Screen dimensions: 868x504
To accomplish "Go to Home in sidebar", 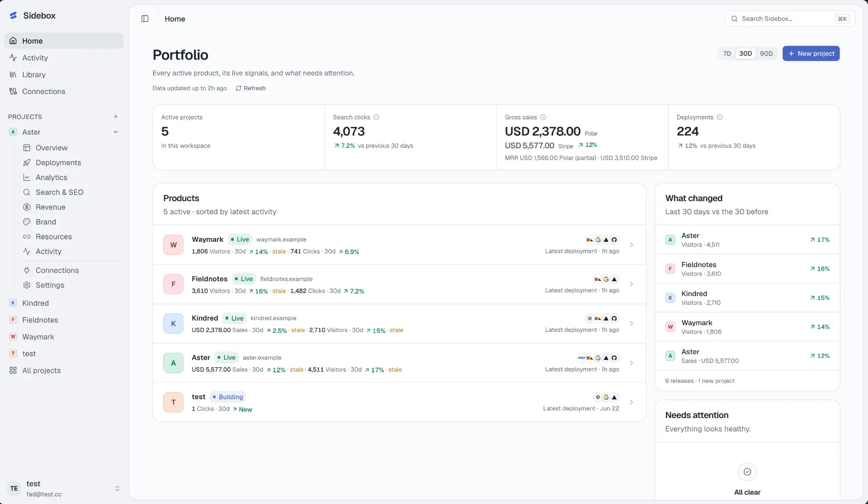I will (x=64, y=41).
